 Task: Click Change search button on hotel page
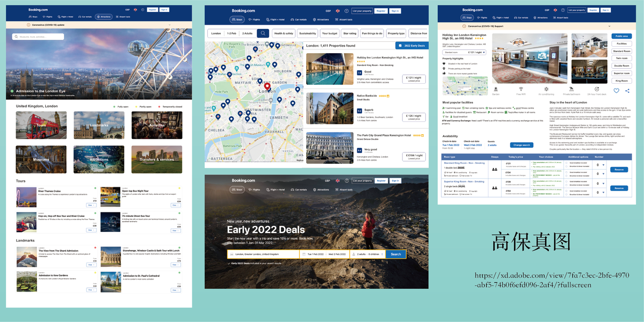point(522,145)
